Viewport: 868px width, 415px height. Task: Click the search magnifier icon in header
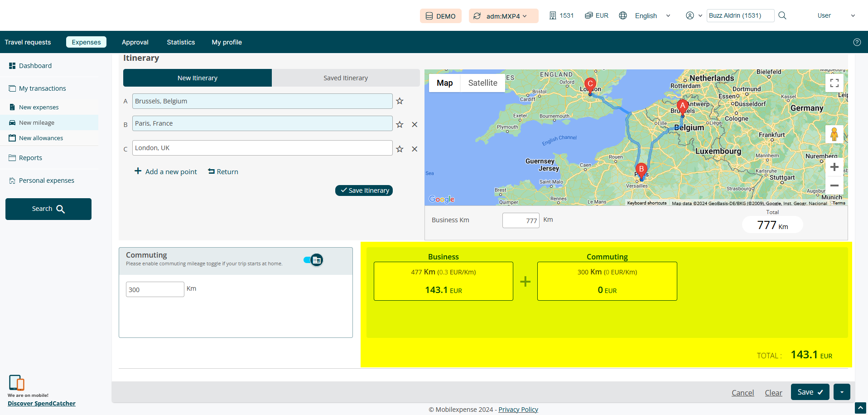tap(782, 15)
